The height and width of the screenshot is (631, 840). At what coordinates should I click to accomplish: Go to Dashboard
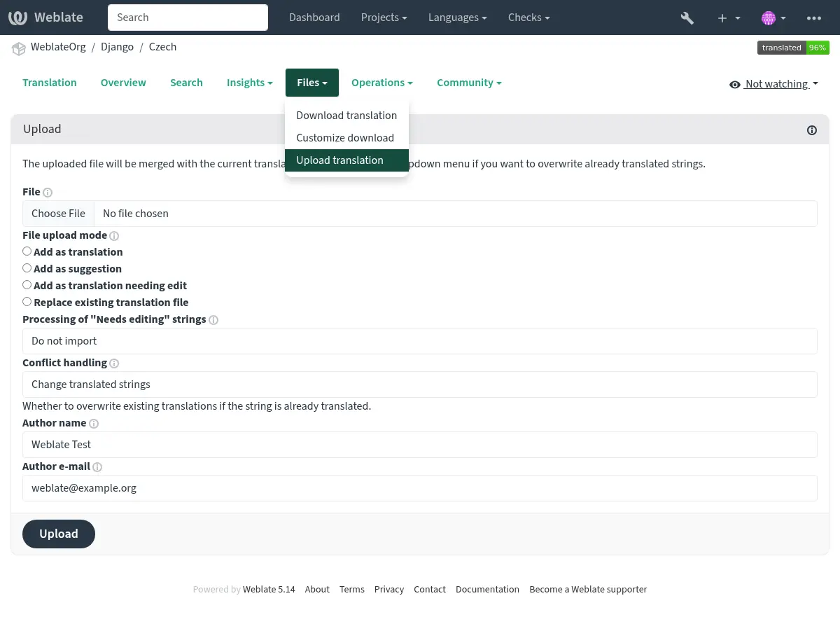[314, 18]
